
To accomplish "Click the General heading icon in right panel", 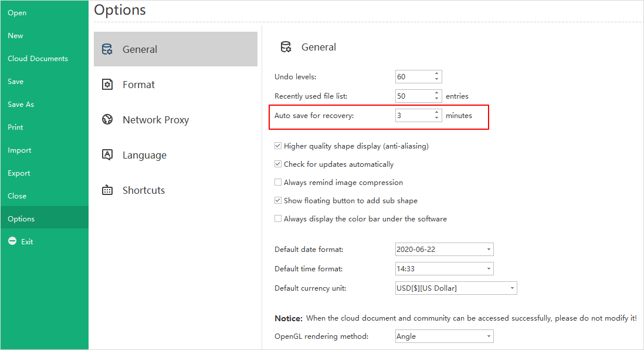I will 286,47.
